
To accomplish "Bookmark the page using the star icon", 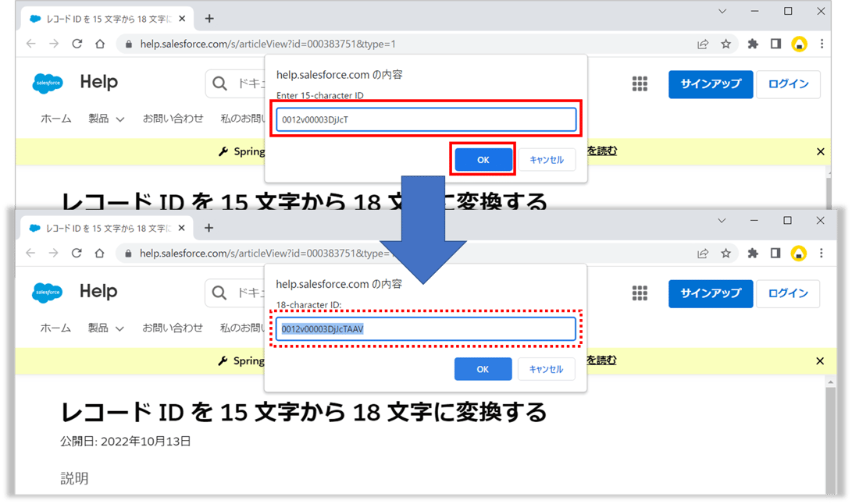I will click(x=728, y=44).
